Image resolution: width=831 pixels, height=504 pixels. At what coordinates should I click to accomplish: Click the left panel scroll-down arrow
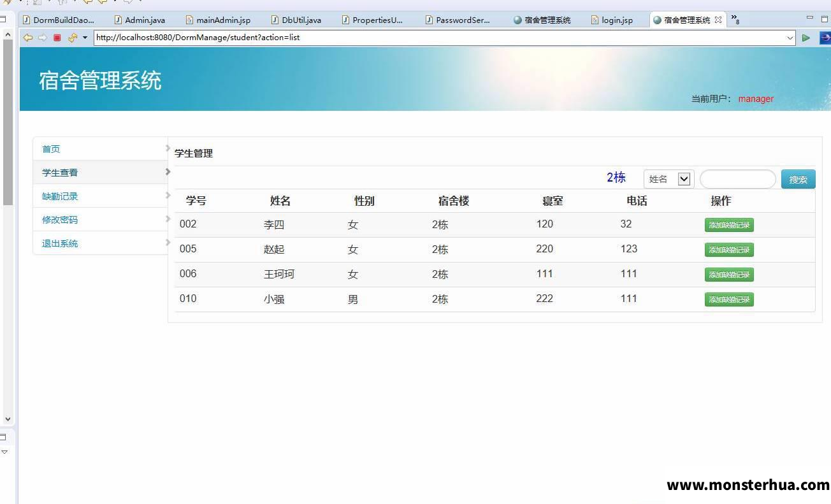click(x=8, y=419)
